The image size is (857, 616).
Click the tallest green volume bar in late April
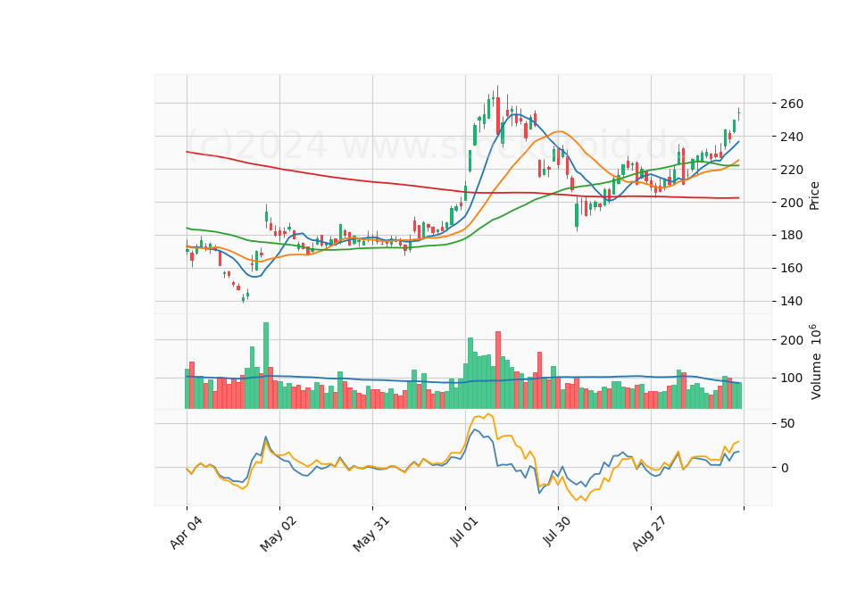[x=266, y=365]
